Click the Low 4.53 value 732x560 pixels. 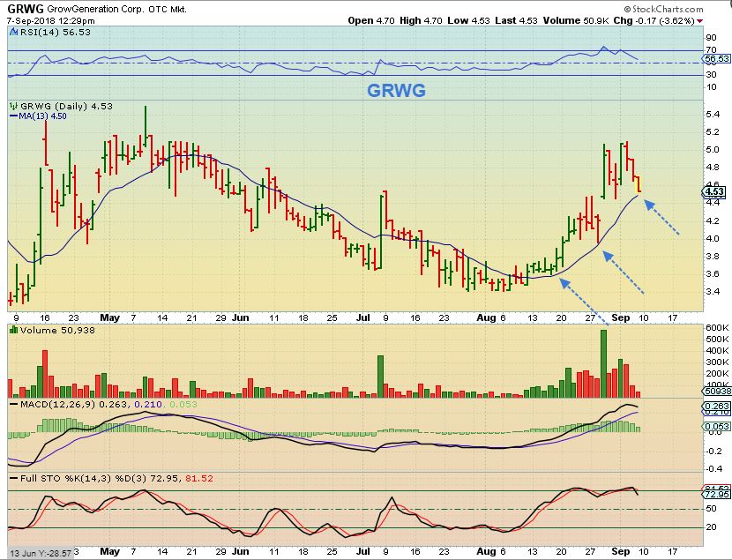click(x=468, y=20)
